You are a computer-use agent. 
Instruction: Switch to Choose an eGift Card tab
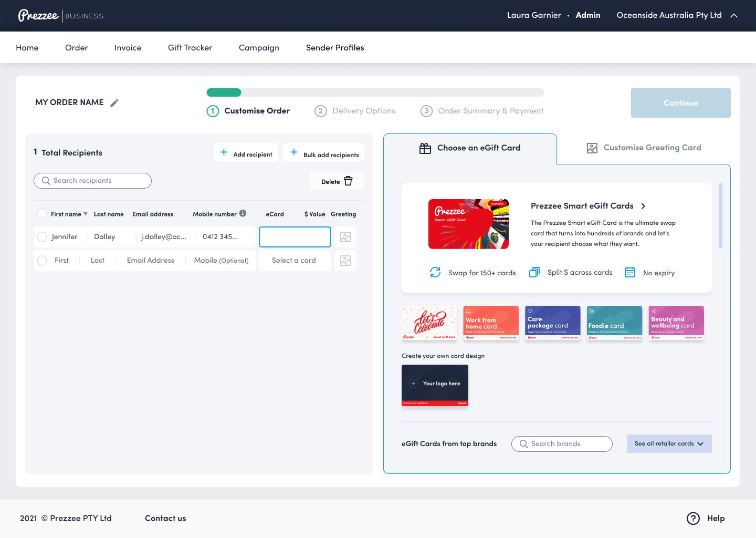point(470,149)
